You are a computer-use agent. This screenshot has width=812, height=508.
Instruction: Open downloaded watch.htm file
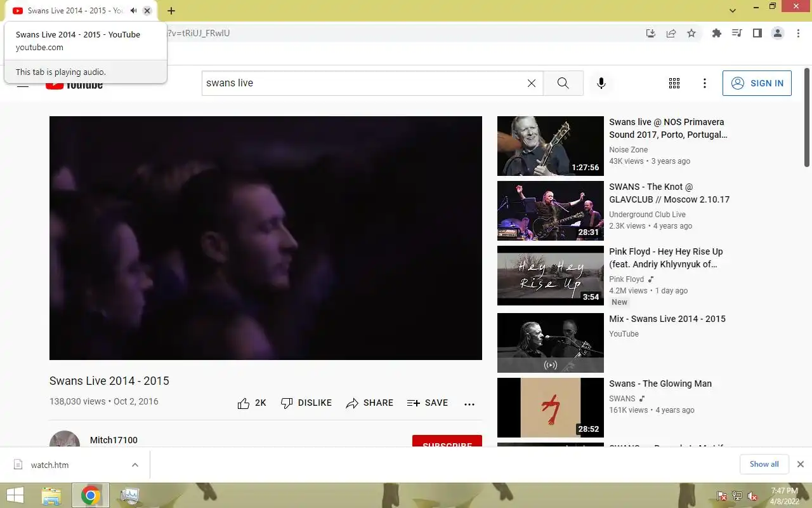(x=50, y=465)
